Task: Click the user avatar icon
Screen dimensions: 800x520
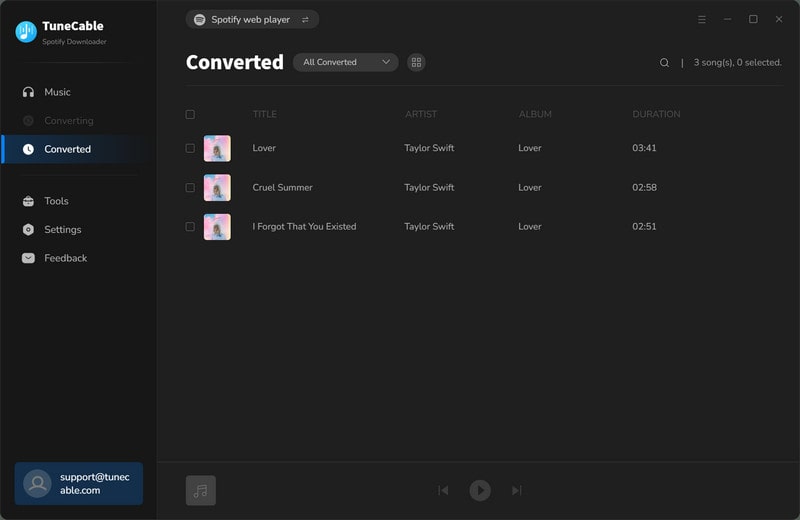Action: click(x=37, y=483)
